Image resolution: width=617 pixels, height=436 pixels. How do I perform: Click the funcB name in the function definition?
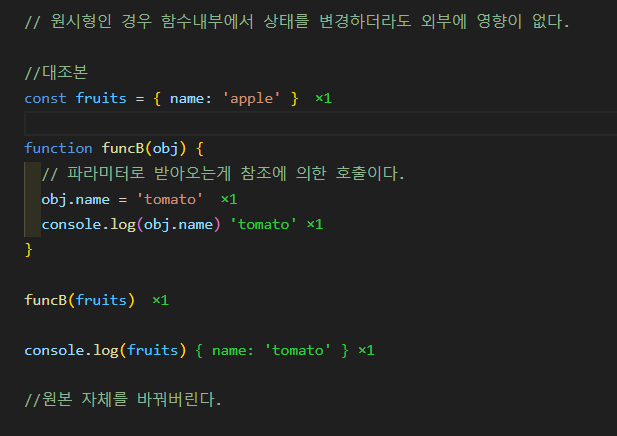[123, 148]
